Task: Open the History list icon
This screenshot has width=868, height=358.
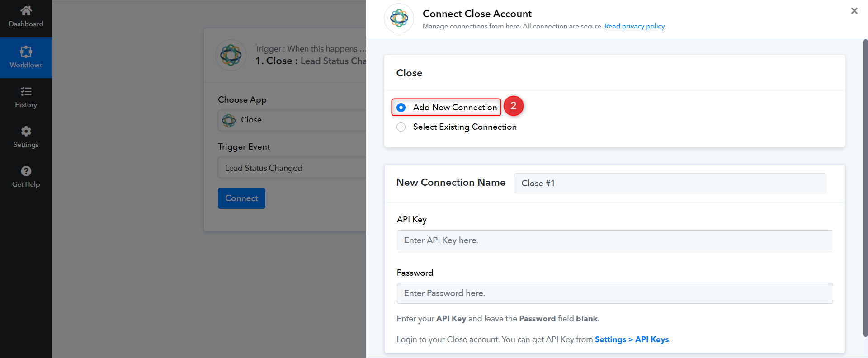Action: [26, 92]
